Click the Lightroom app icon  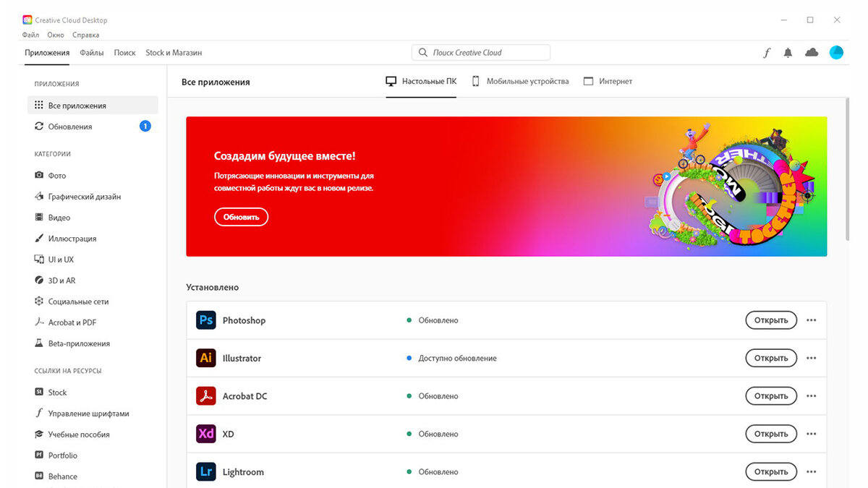(x=206, y=472)
